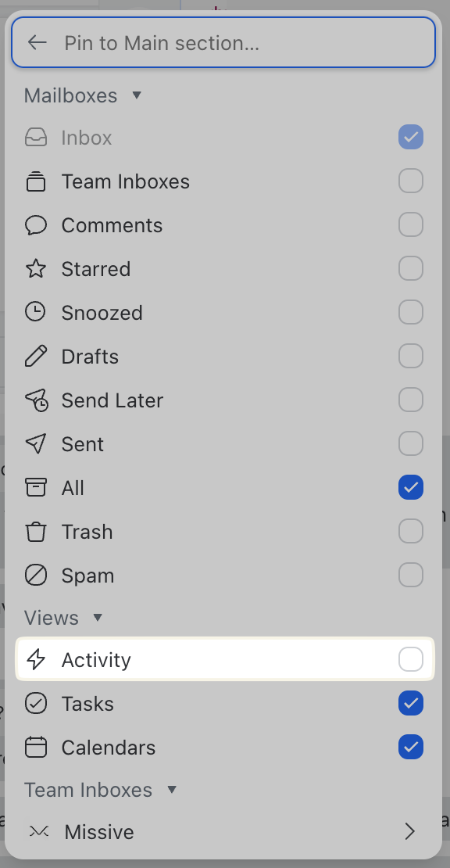Uncheck the Calendars checkbox
Screen dimensions: 450x868
(x=411, y=748)
